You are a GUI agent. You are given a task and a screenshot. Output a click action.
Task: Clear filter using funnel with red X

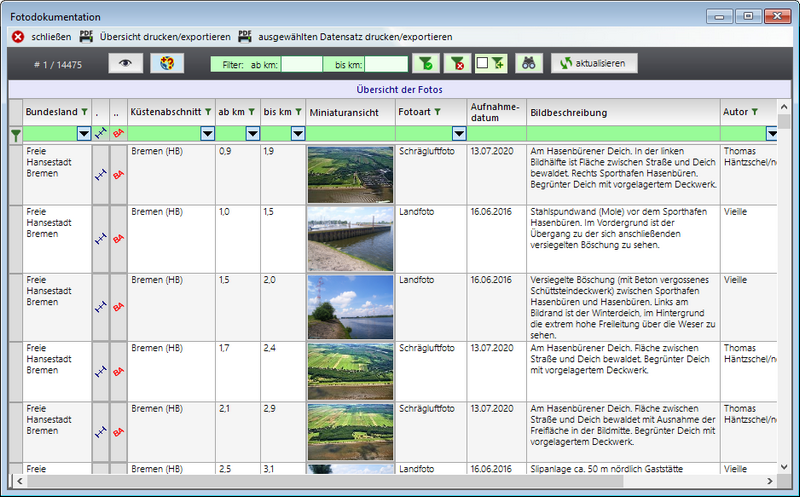tap(457, 63)
